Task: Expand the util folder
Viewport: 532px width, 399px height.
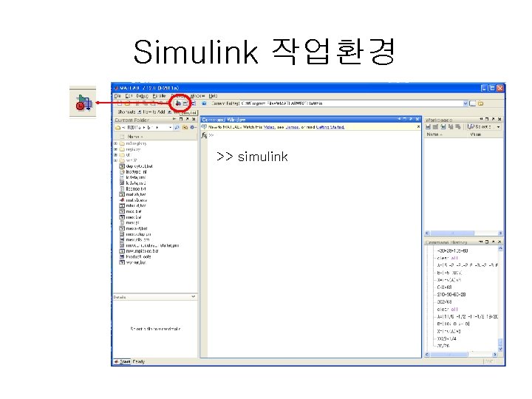Action: [x=116, y=154]
